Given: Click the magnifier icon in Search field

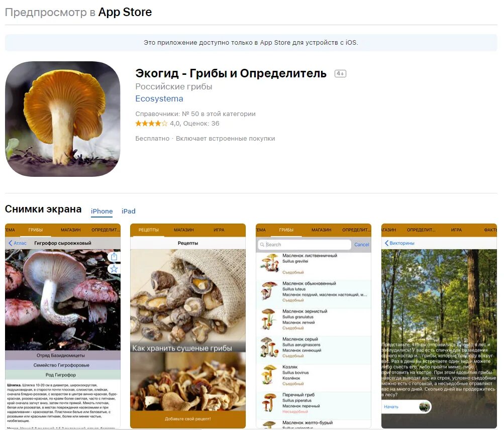Looking at the screenshot, I should pos(262,245).
